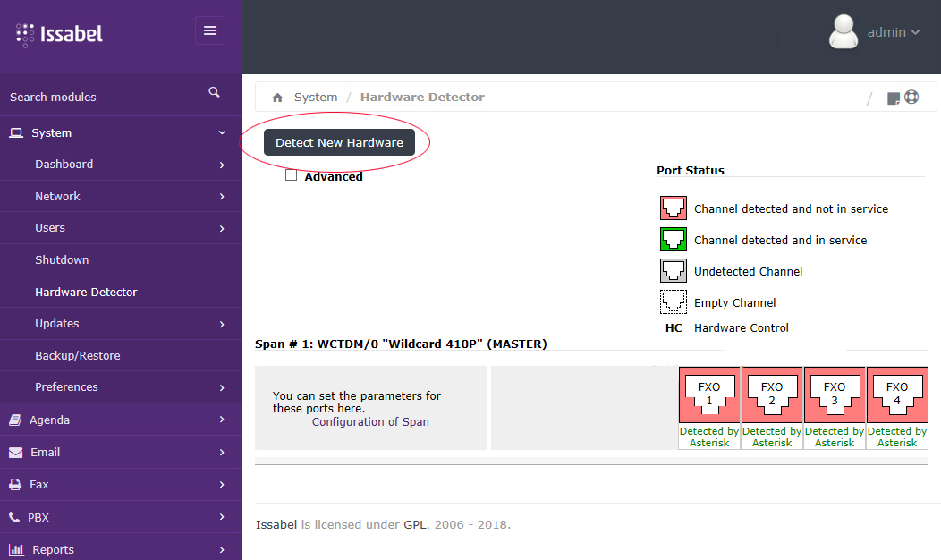The height and width of the screenshot is (560, 941).
Task: Click the hamburger menu toggle icon
Action: 210,30
